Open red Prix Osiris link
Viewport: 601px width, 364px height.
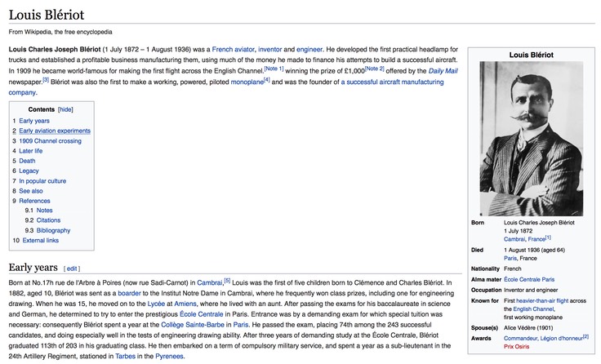pos(516,347)
